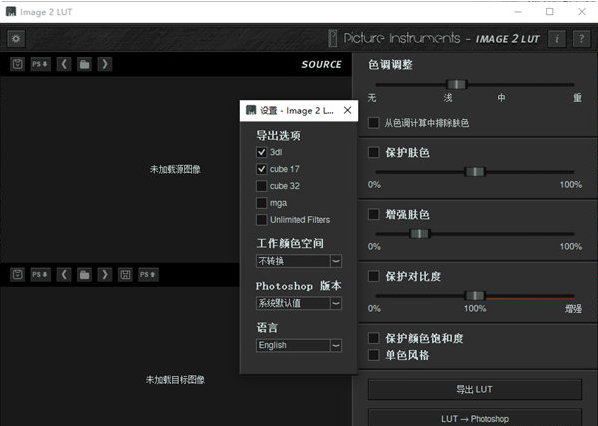Enable Unlimited Filters export checkbox
The height and width of the screenshot is (426, 598).
[x=262, y=220]
